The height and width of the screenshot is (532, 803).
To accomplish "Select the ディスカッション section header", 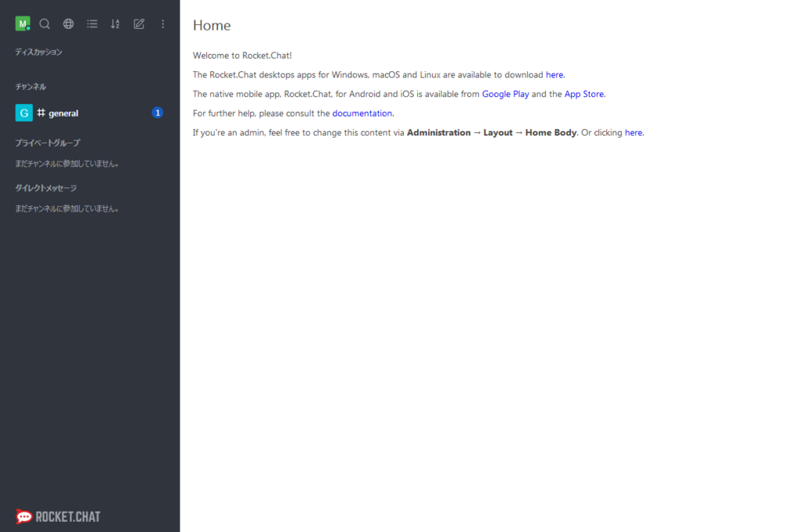I will [38, 52].
